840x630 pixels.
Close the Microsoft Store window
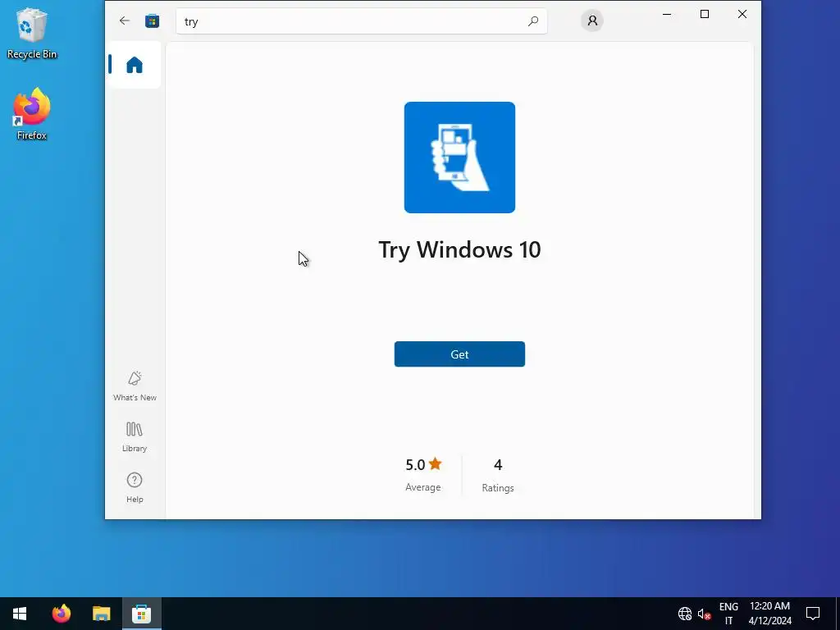(x=742, y=15)
